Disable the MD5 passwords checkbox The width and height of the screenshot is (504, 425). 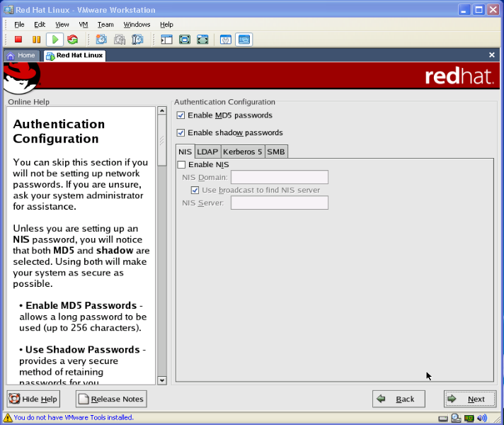tap(181, 115)
